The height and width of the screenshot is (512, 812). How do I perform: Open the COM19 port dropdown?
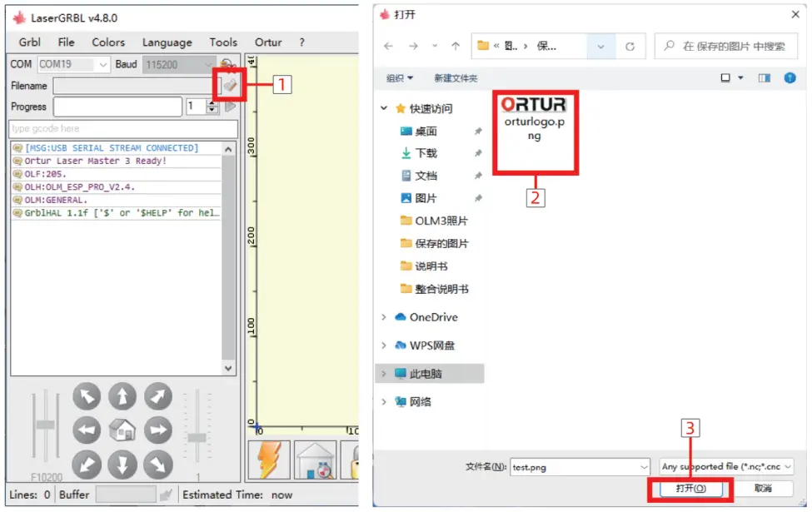[x=103, y=65]
